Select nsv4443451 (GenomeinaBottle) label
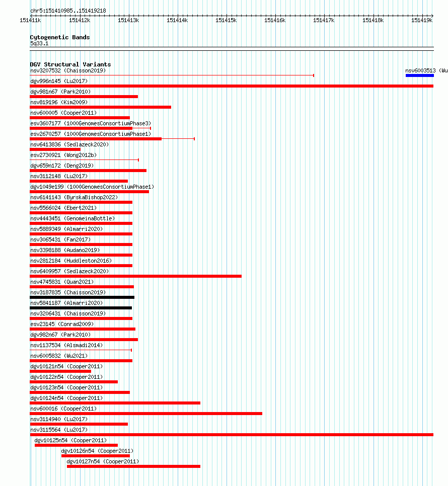The image size is (448, 486). (x=72, y=218)
